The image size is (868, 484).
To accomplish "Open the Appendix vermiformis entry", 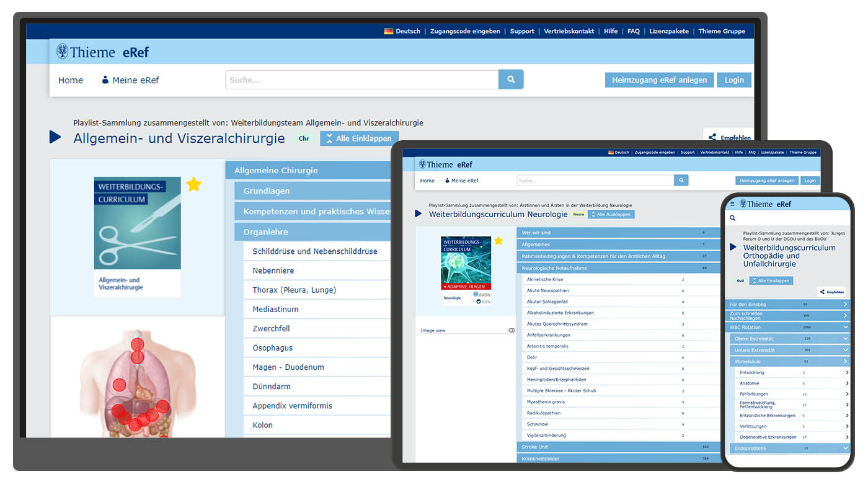I will [x=317, y=406].
